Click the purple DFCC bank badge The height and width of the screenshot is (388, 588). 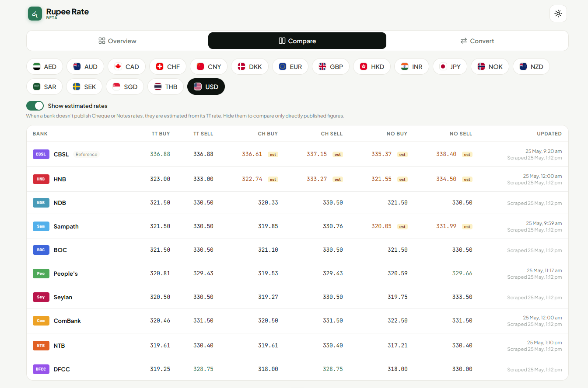41,369
